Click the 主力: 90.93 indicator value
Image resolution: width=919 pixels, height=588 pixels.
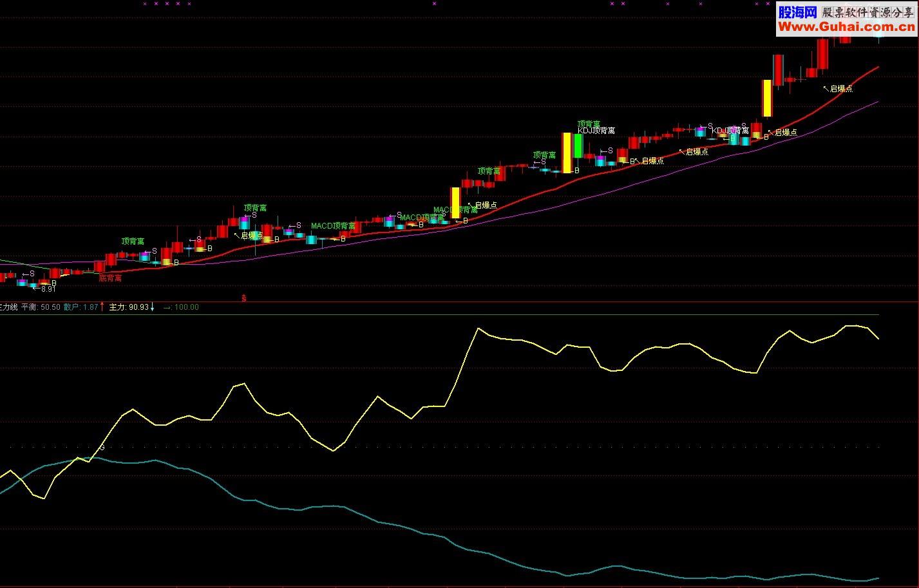[x=129, y=307]
